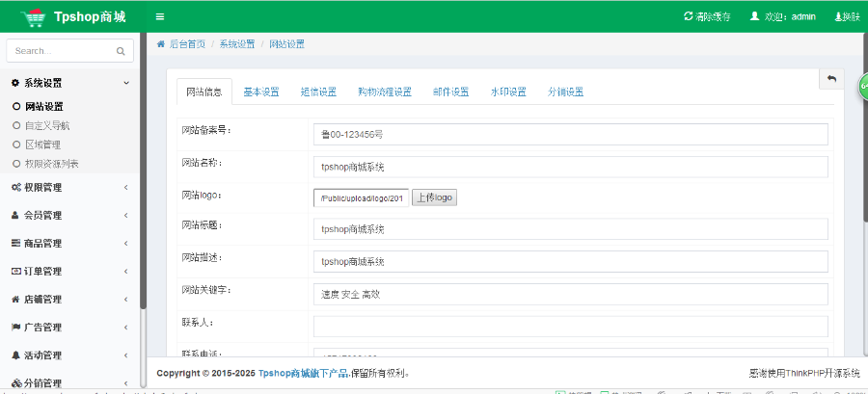The height and width of the screenshot is (394, 868).
Task: Focus the empty 联系人 input field
Action: [571, 327]
